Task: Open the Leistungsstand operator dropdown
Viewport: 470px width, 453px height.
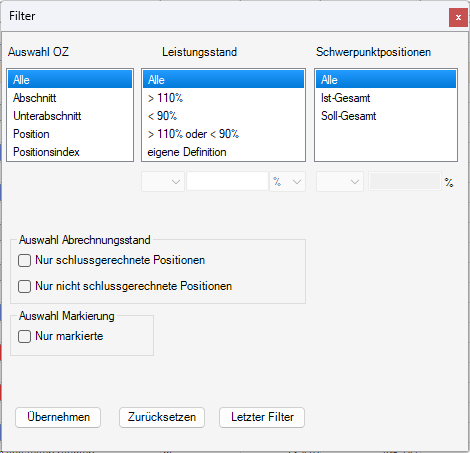Action: click(x=163, y=182)
